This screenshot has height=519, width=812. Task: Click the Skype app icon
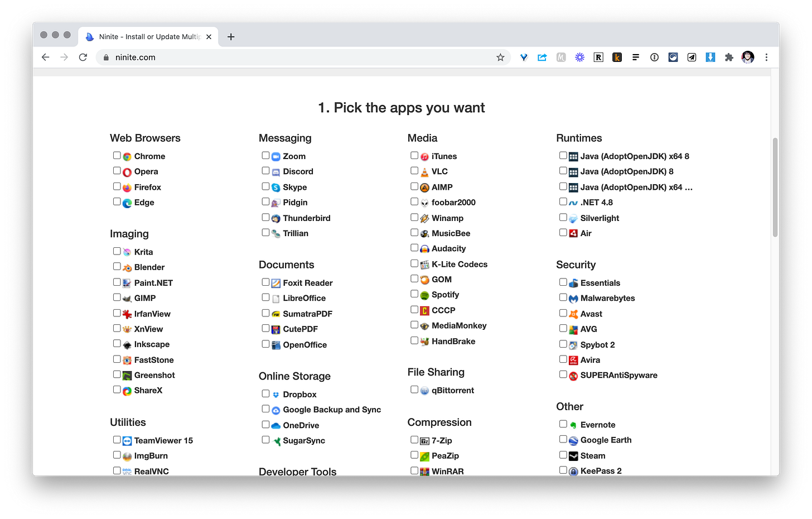(x=275, y=188)
